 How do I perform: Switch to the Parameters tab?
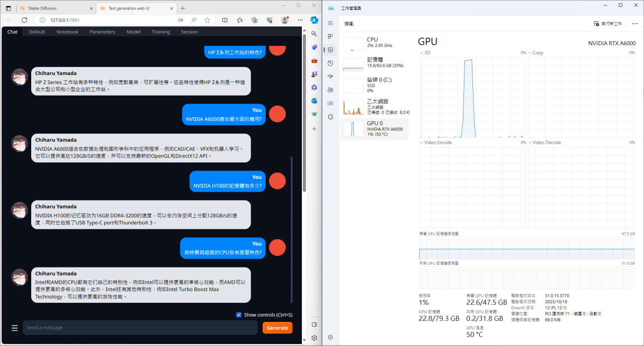tap(102, 32)
